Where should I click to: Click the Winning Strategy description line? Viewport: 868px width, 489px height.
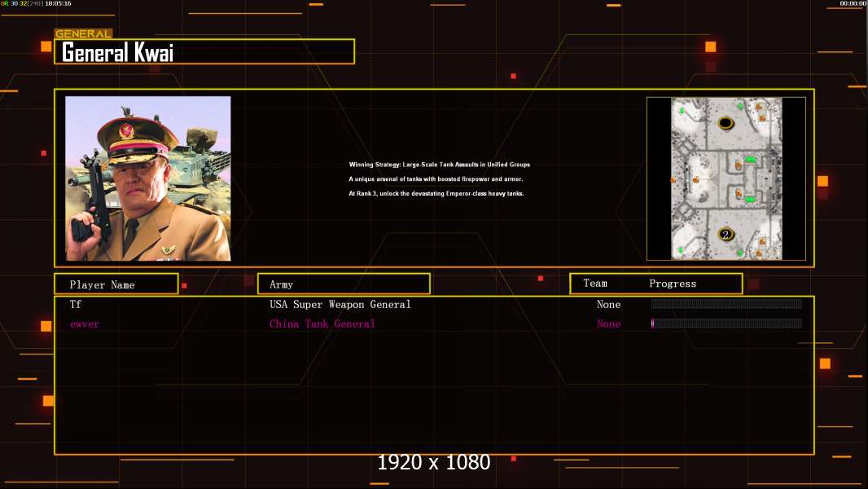pos(440,165)
